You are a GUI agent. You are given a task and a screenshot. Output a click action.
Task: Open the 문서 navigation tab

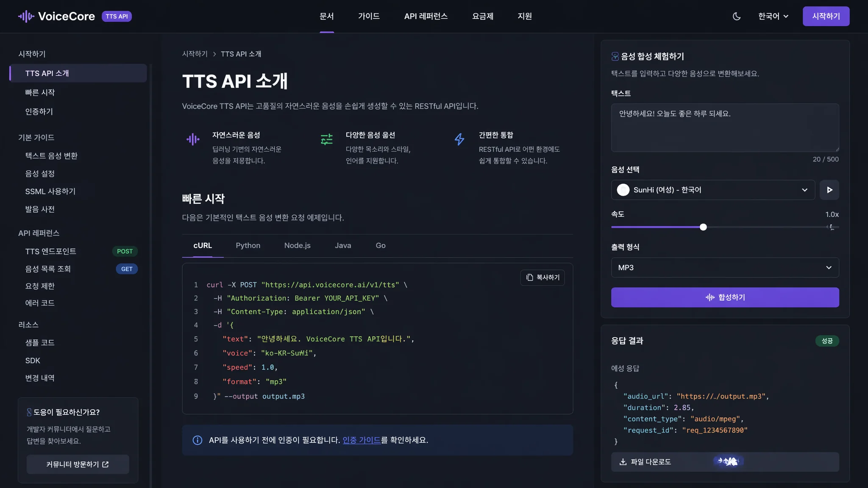click(x=326, y=16)
